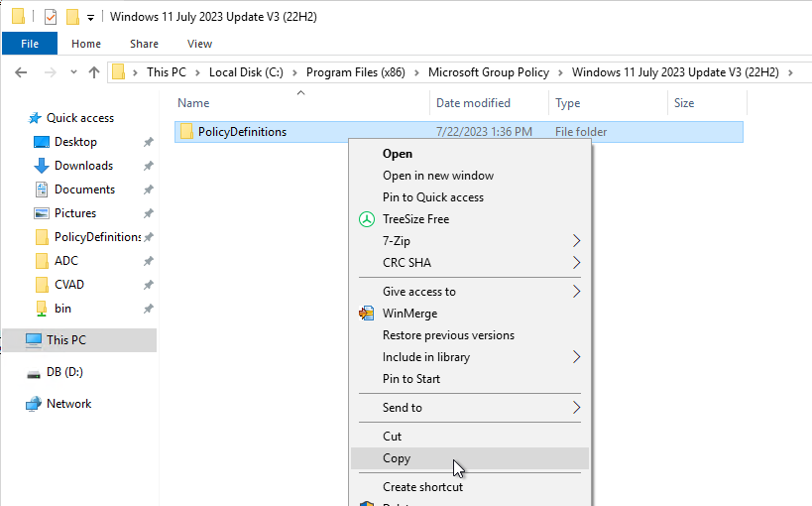Choose Open in context menu
Viewport: 812px width, 506px height.
pos(470,154)
